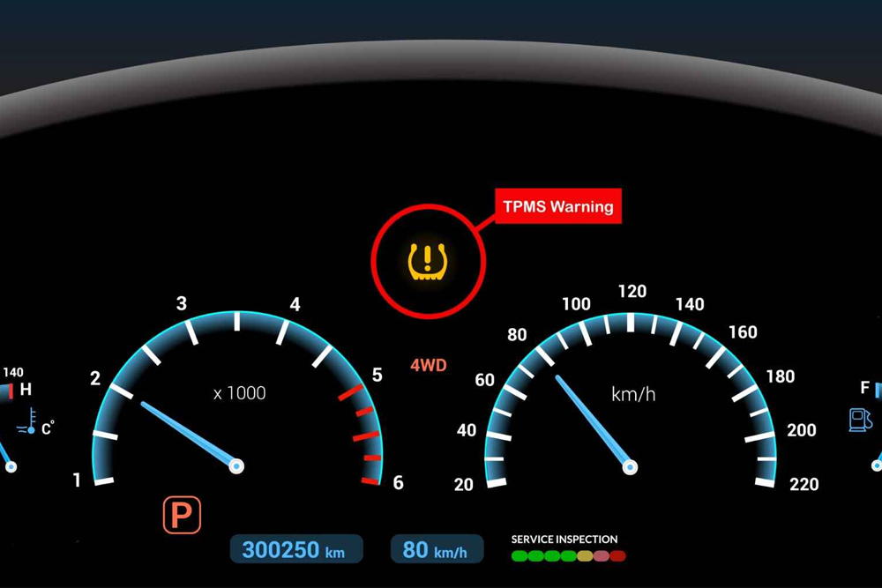Click the engine coolant temperature icon
This screenshot has width=882, height=588.
(x=32, y=422)
